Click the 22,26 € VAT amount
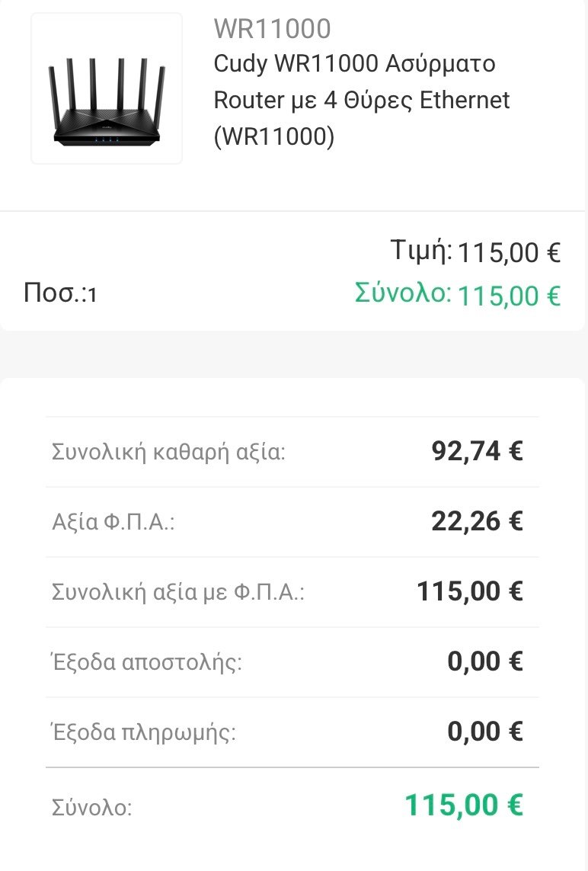588x871 pixels. tap(477, 521)
